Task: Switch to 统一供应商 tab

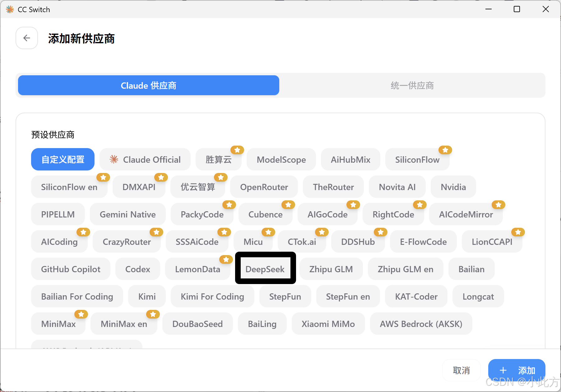Action: pyautogui.click(x=412, y=85)
